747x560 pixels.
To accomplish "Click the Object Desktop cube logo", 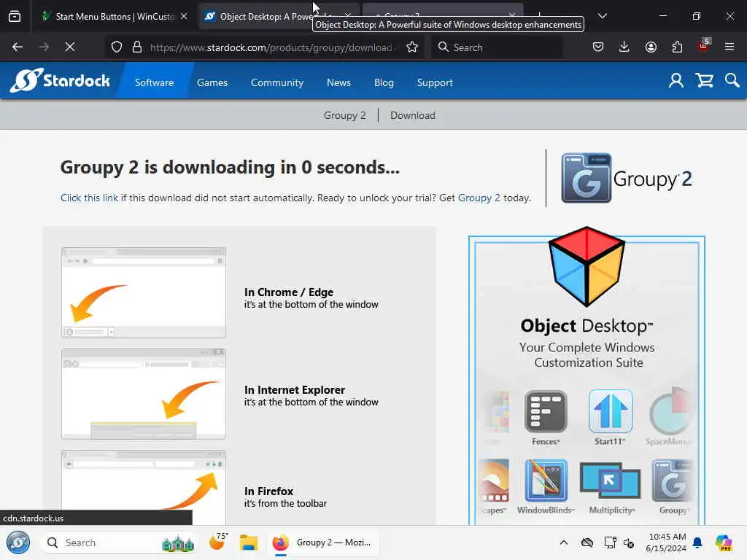I will pyautogui.click(x=587, y=266).
